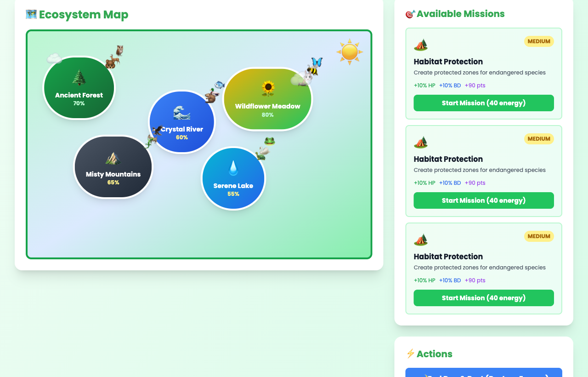
Task: Click the bee near Wildflower Meadow
Action: coord(312,70)
